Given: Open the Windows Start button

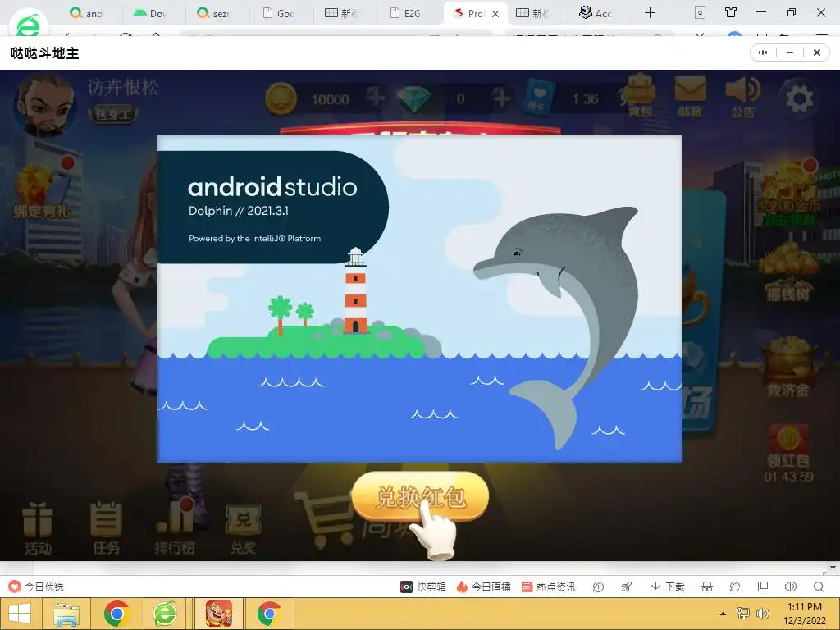Looking at the screenshot, I should click(x=20, y=614).
